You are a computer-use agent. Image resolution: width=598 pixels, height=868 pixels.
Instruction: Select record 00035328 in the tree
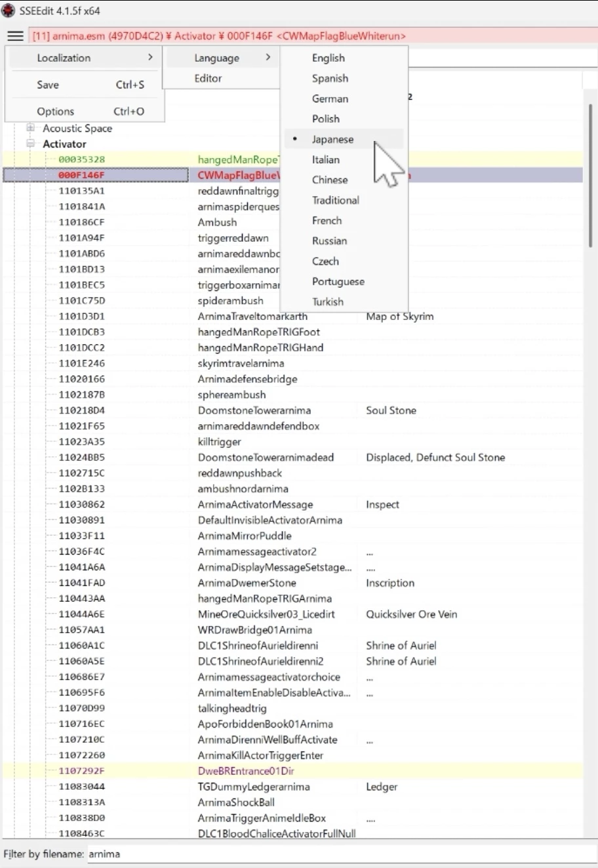click(81, 159)
